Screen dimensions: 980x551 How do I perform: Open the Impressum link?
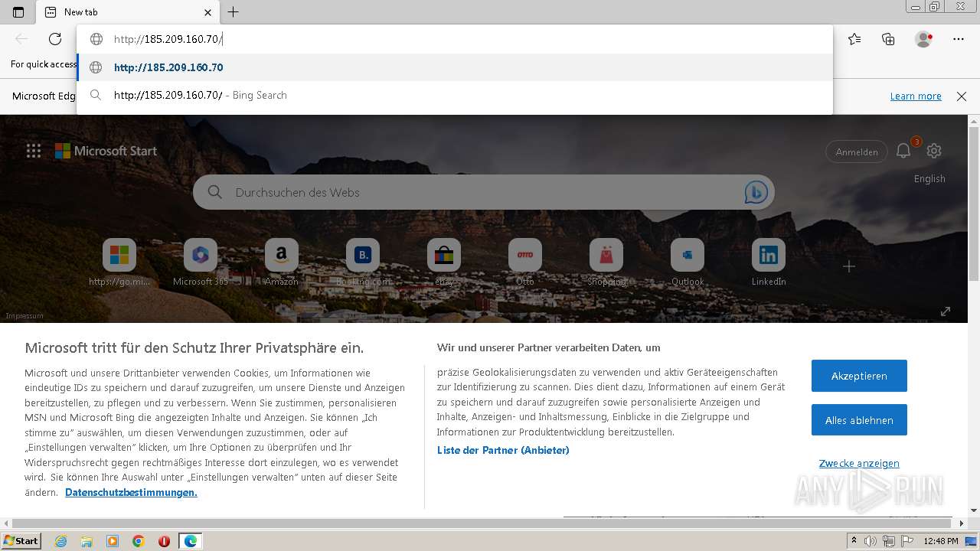[24, 315]
